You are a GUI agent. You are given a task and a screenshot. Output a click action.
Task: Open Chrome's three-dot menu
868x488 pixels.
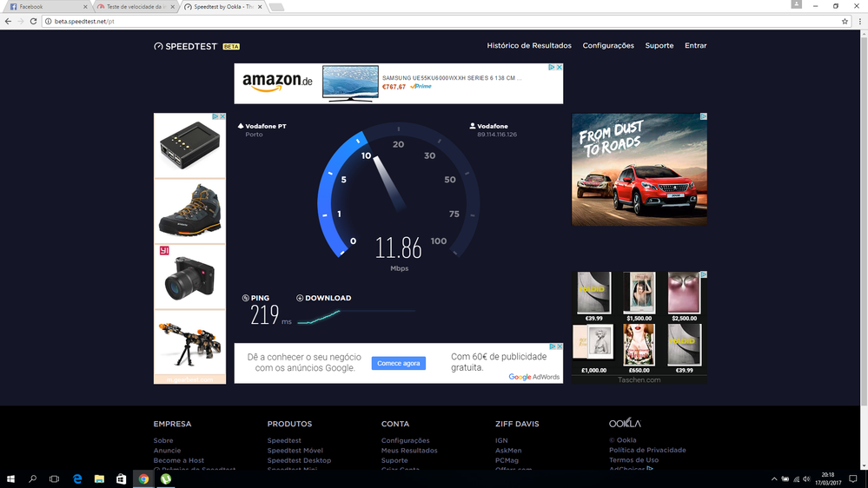(859, 21)
